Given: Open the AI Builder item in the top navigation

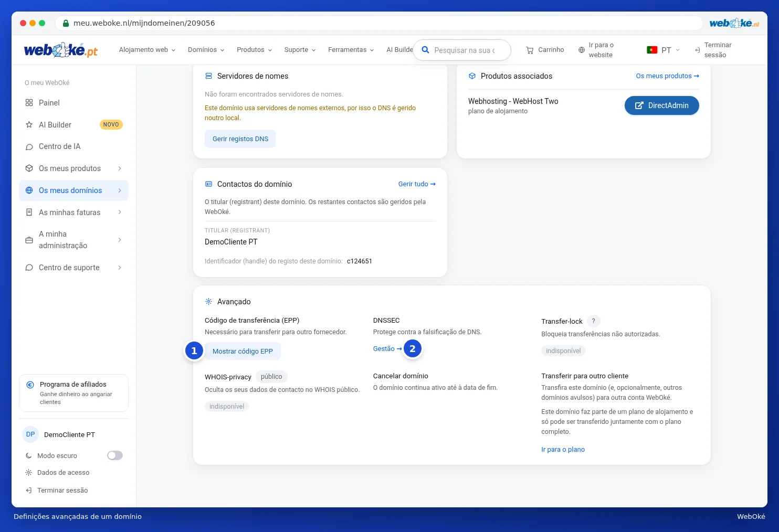Looking at the screenshot, I should click(399, 50).
